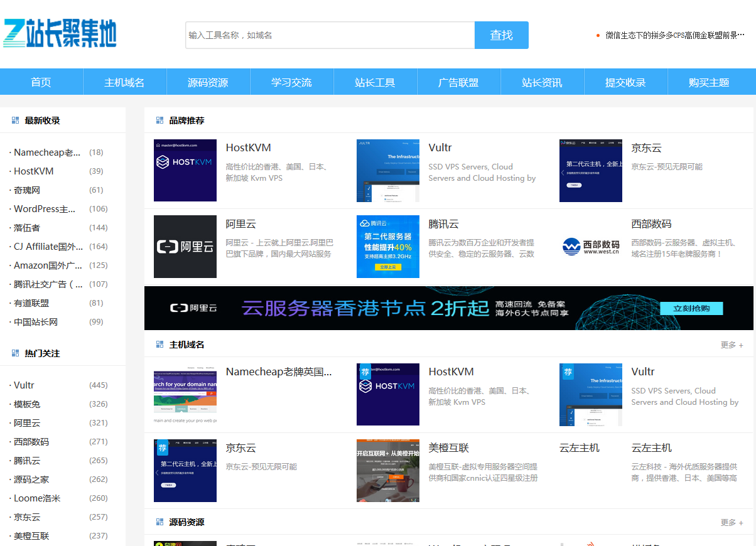Click Namecheap thumbnail in 主机域名 section
The image size is (756, 546).
[x=185, y=395]
